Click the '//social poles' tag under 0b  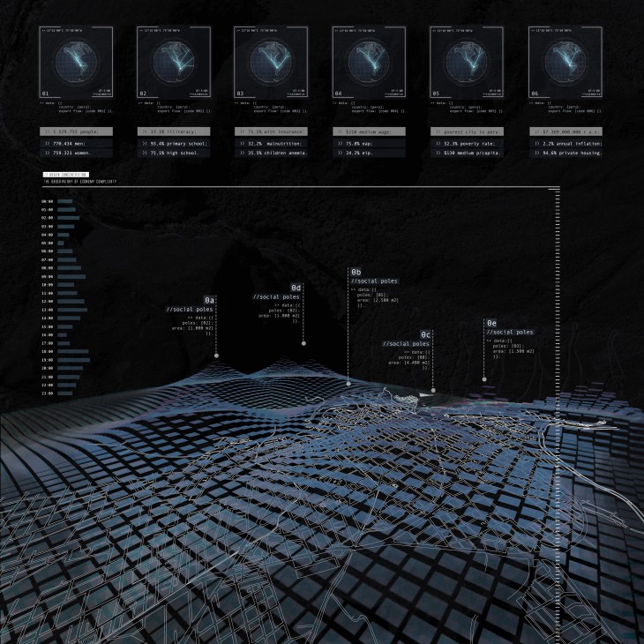coord(374,281)
